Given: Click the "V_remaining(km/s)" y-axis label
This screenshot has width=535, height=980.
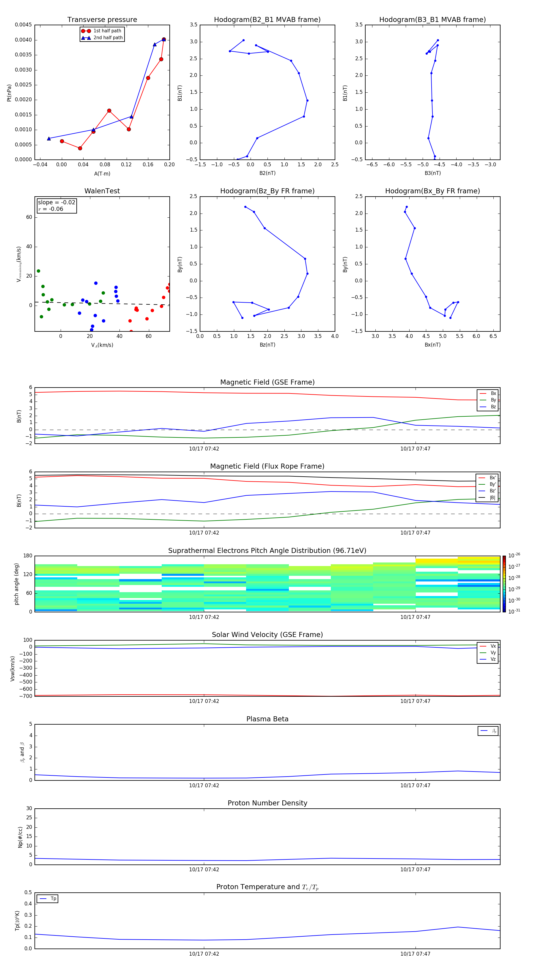Looking at the screenshot, I should tap(19, 264).
